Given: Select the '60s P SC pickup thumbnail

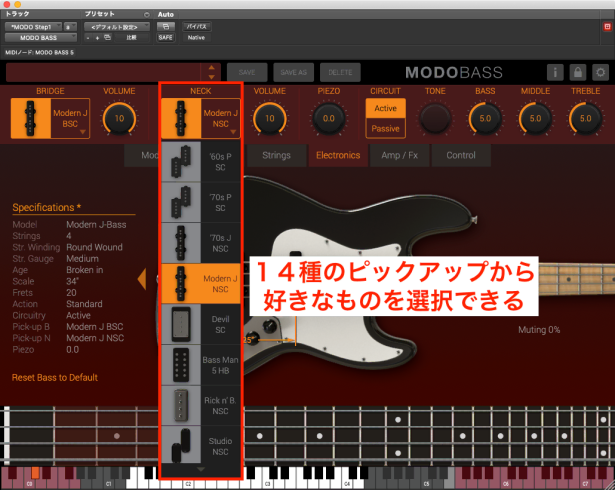Looking at the screenshot, I should coord(181,162).
